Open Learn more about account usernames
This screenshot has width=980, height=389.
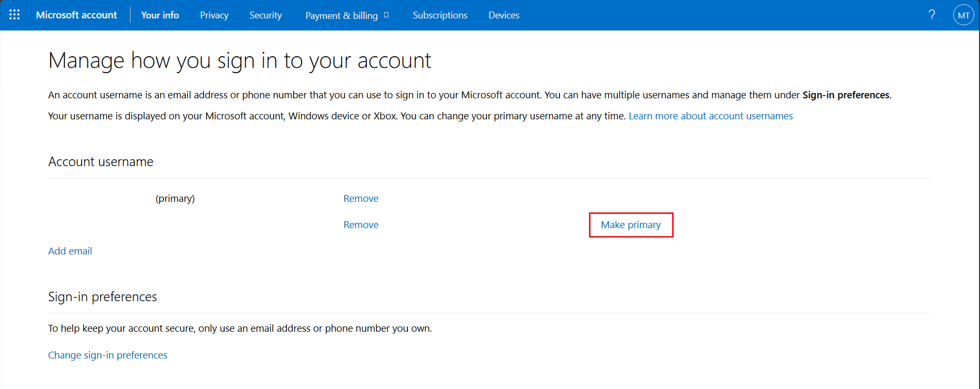click(711, 116)
